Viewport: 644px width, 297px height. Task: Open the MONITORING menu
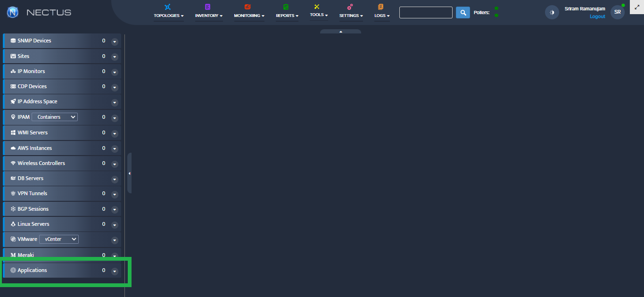(249, 16)
